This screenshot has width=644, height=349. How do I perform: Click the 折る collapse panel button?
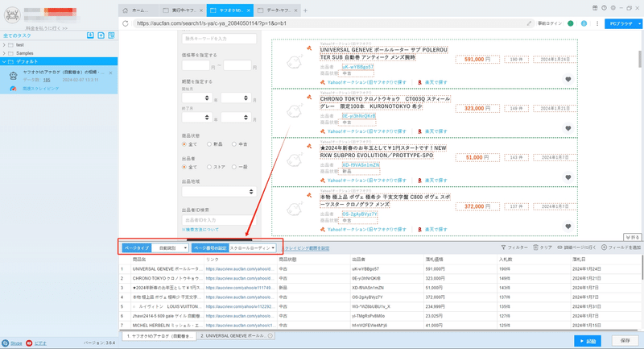point(632,237)
